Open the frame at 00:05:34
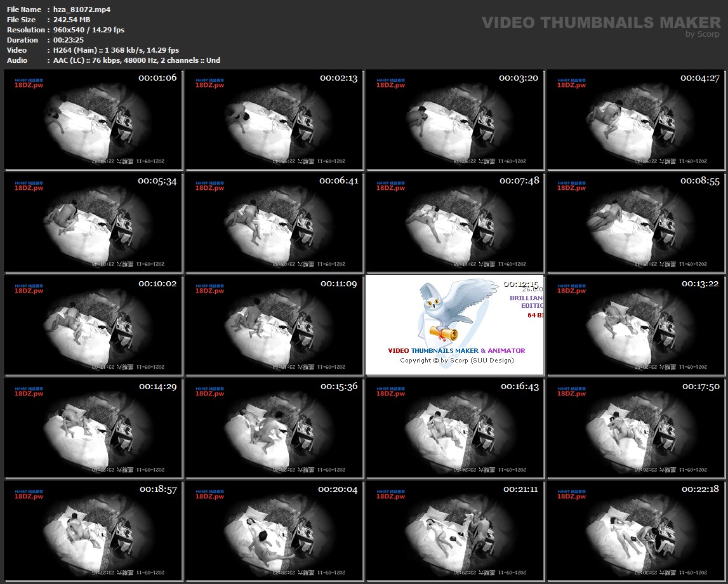Viewport: 728px width, 584px height. tap(93, 223)
